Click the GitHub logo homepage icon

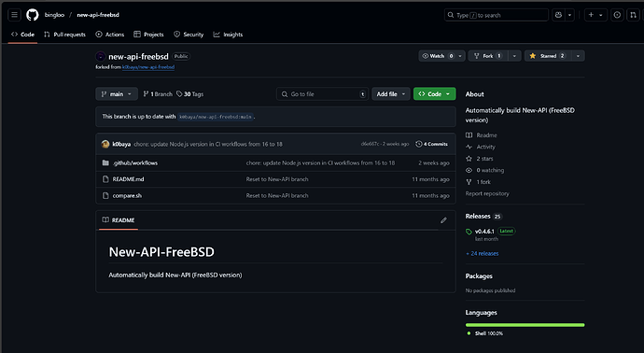click(33, 15)
